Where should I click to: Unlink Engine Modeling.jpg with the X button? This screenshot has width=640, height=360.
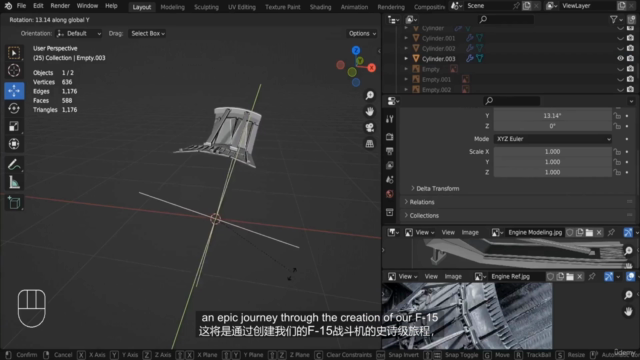599,232
